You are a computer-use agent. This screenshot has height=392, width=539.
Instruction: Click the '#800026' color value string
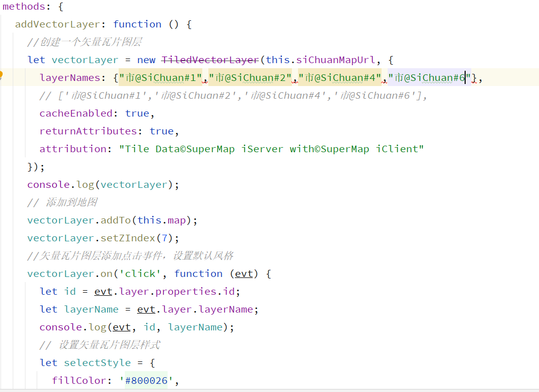click(x=146, y=381)
